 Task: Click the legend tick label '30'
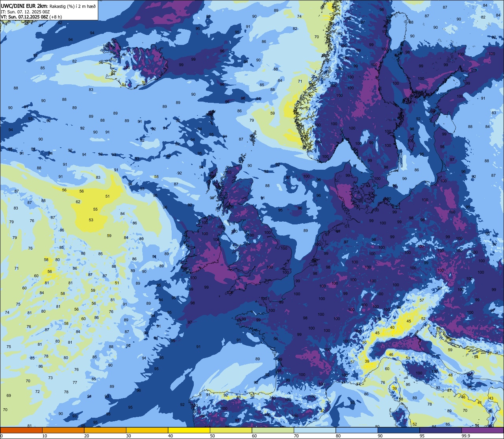(128, 436)
